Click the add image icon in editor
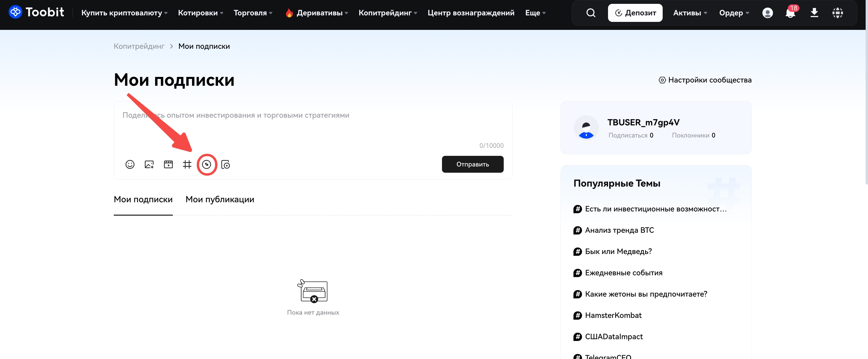The height and width of the screenshot is (359, 868). click(149, 164)
